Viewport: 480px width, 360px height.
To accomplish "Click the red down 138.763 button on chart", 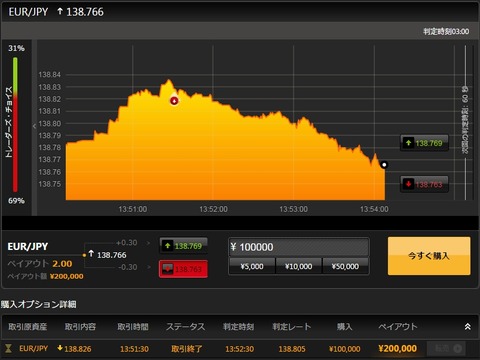I will point(424,184).
